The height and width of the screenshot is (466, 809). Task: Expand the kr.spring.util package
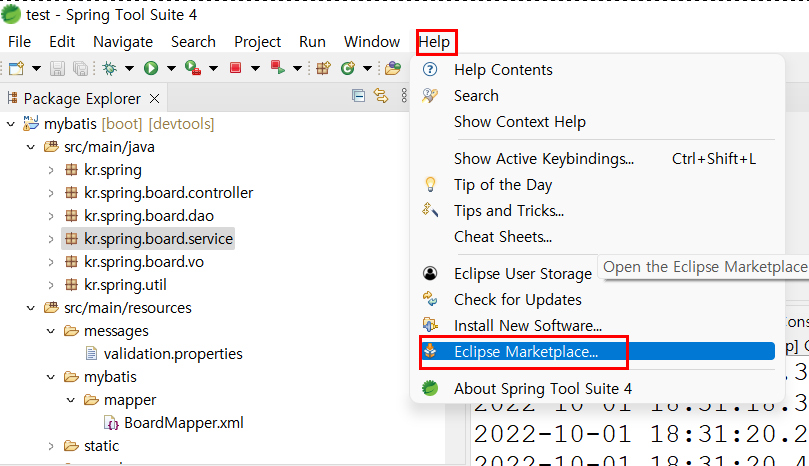coord(51,285)
